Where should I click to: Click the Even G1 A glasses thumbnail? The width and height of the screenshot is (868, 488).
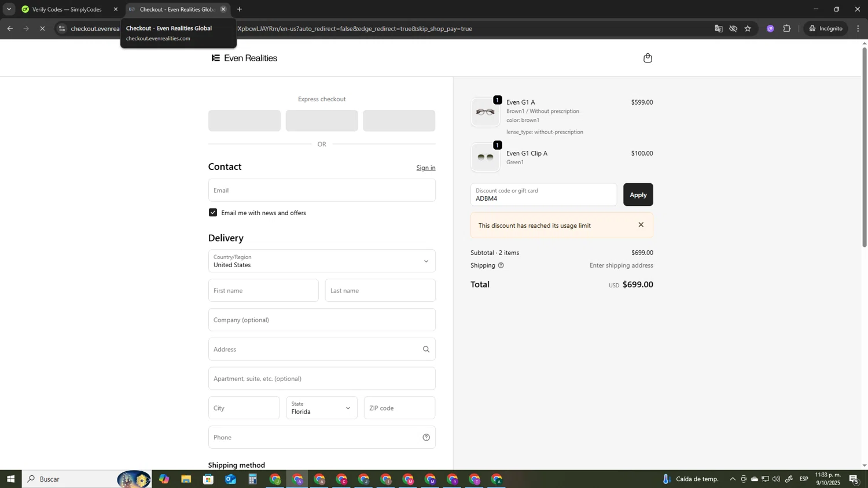(485, 112)
